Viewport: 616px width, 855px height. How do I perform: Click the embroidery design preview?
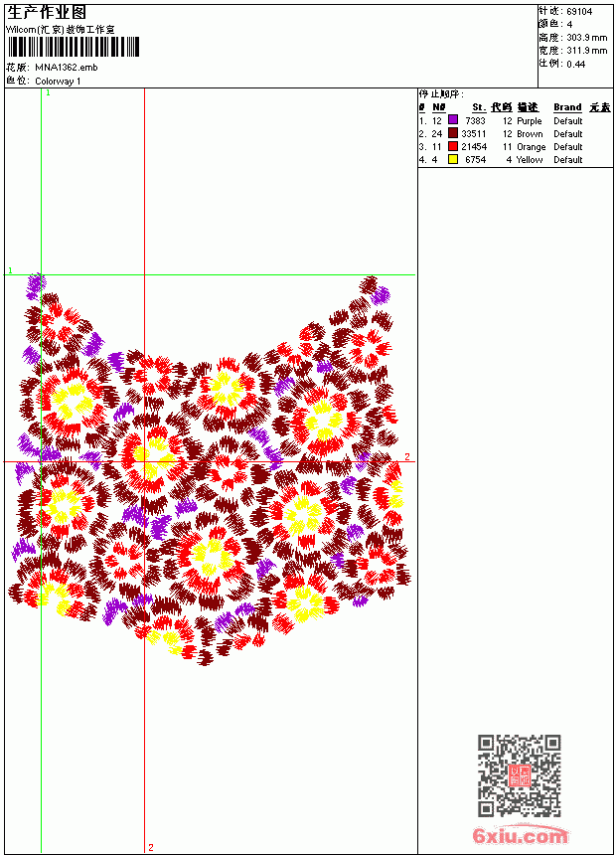(210, 469)
